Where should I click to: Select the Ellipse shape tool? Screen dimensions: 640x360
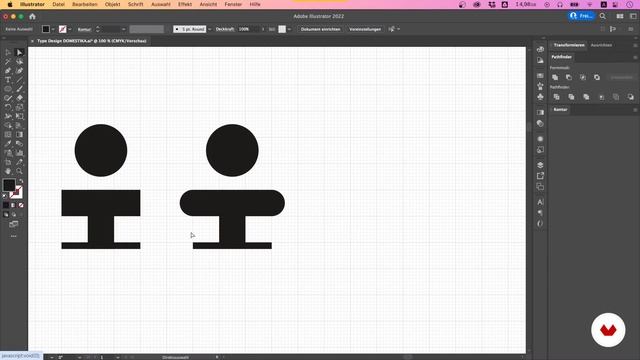tap(8, 89)
